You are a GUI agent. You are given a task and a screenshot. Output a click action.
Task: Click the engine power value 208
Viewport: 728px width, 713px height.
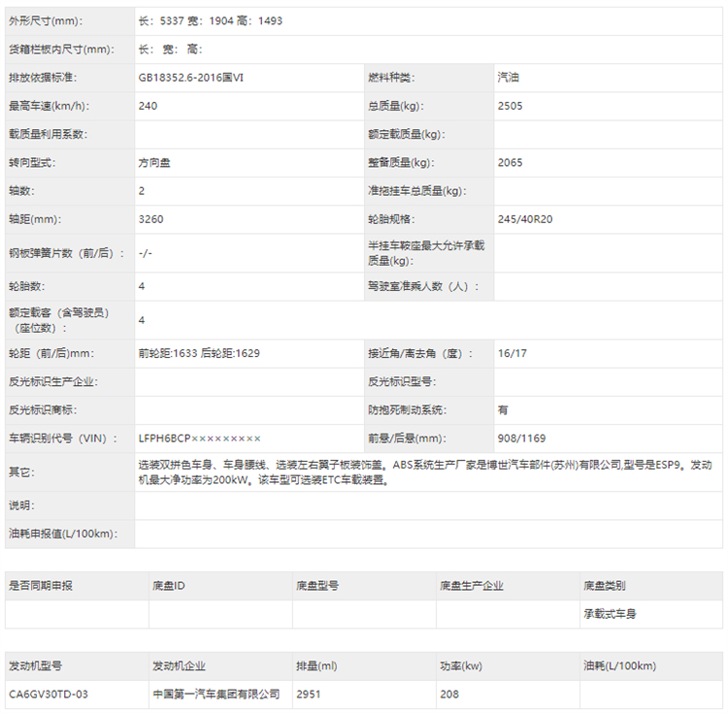448,695
